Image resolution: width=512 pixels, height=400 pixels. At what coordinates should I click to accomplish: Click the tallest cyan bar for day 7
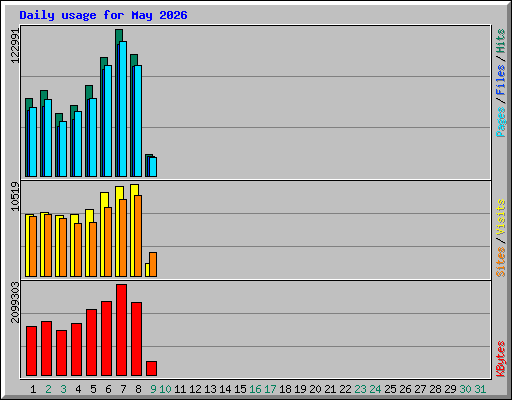[x=123, y=109]
